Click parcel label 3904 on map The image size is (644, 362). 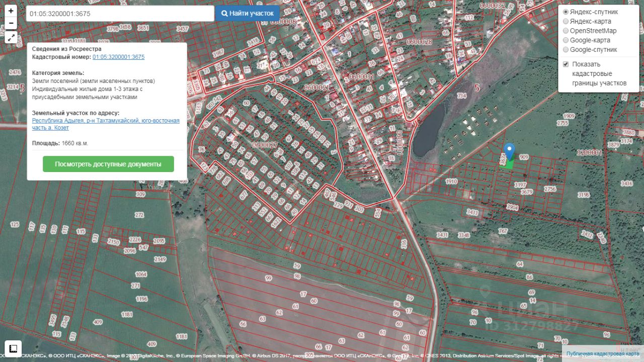pos(512,207)
